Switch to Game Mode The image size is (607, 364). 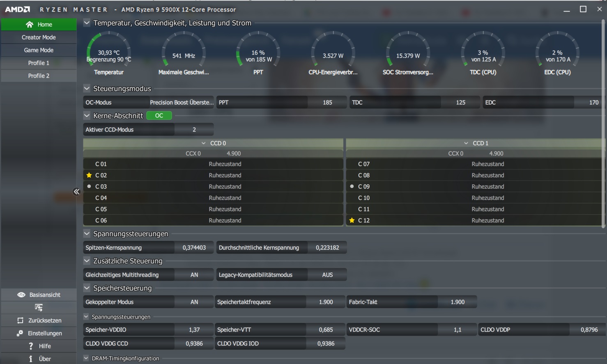(x=39, y=50)
